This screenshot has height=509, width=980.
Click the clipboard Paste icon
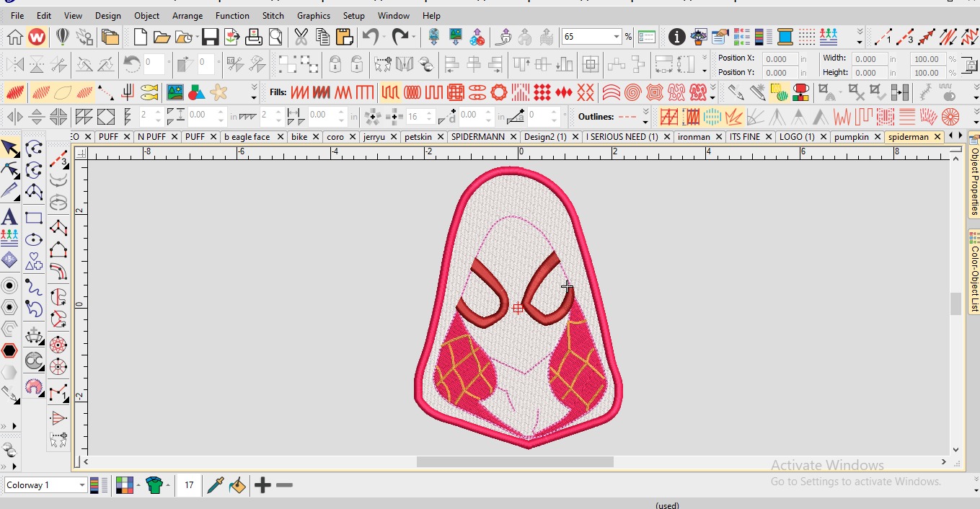(344, 37)
